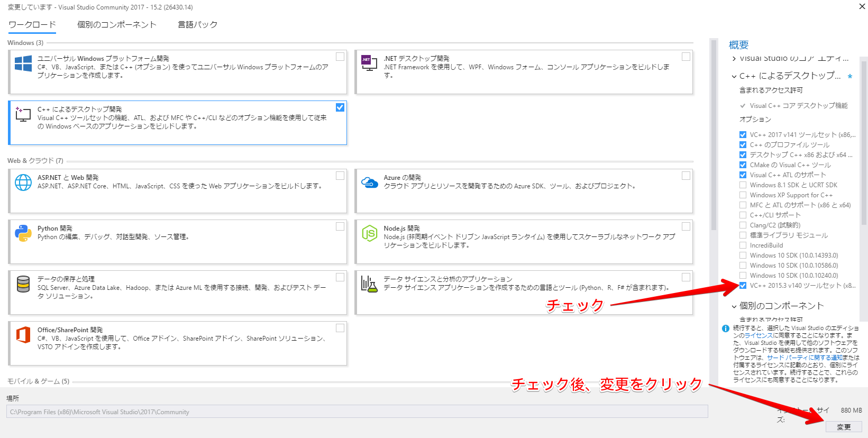Check Windows 10 SDK 10.0.14393.0
The width and height of the screenshot is (868, 438).
tap(743, 255)
